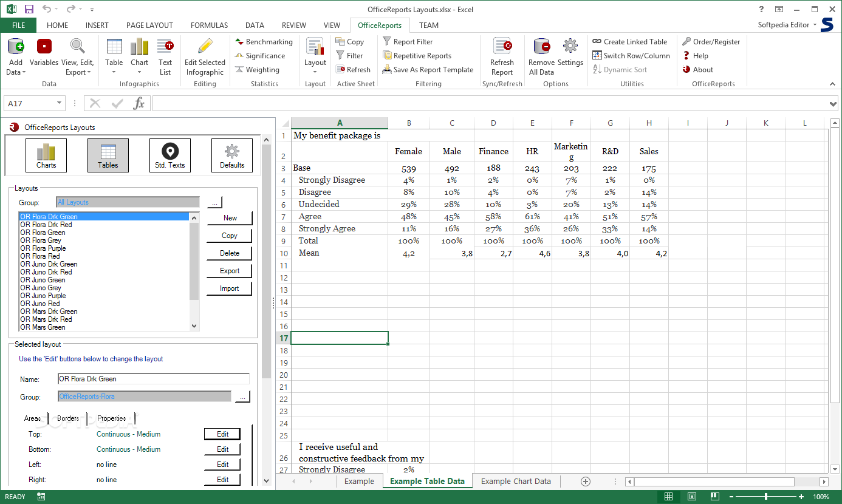
Task: Open the Layout dropdown arrow
Action: click(x=315, y=73)
